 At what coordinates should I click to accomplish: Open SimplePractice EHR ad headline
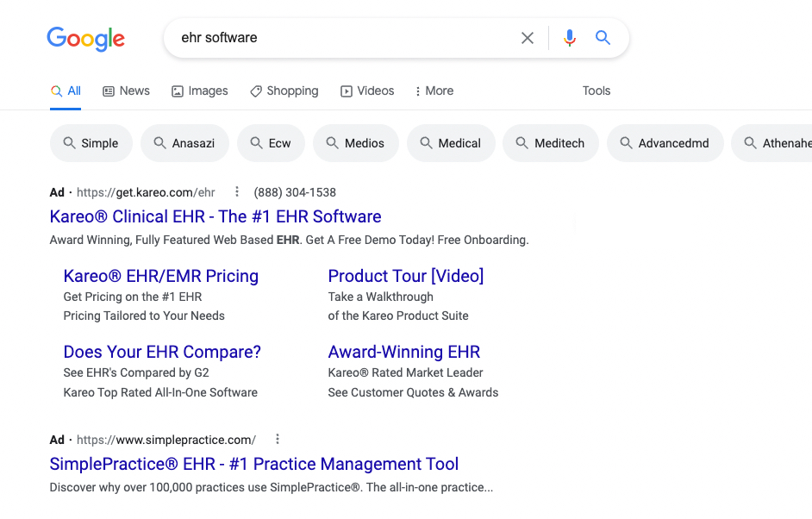pos(254,464)
